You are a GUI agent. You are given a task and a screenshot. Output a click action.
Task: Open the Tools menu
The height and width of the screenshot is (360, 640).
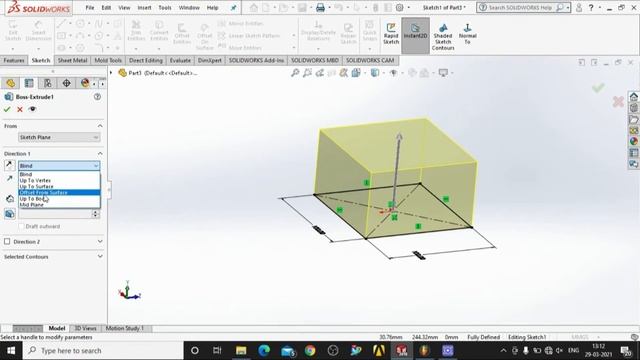pyautogui.click(x=165, y=7)
